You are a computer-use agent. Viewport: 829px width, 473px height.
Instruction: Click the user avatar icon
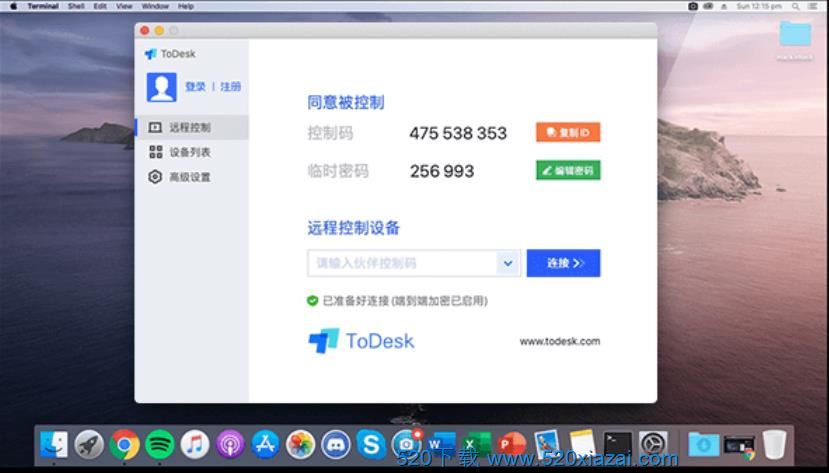pyautogui.click(x=162, y=87)
